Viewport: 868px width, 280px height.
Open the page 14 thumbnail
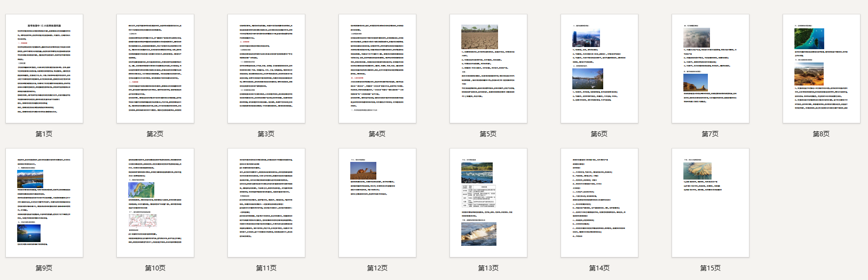(599, 203)
